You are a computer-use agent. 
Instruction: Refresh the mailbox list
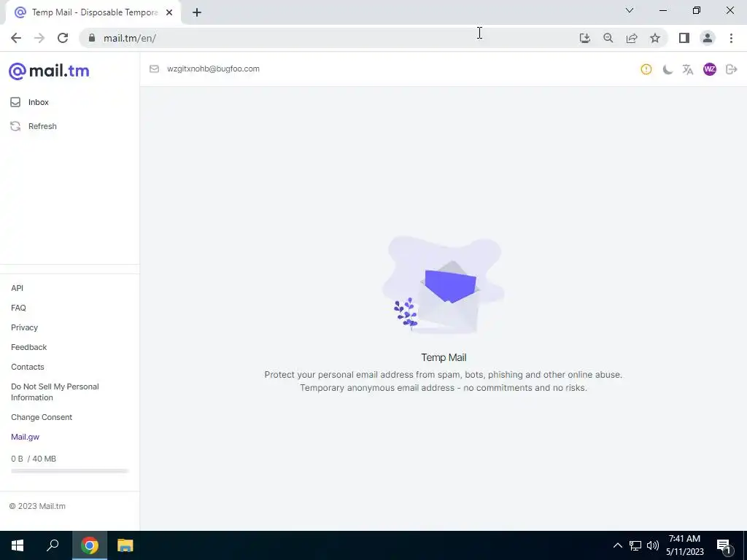tap(42, 126)
